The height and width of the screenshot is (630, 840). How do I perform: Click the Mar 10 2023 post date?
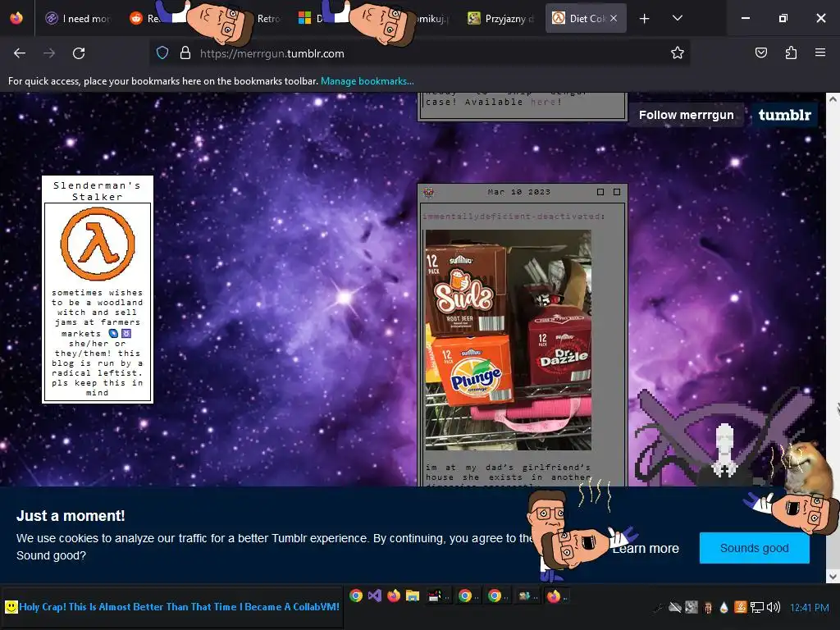(518, 192)
